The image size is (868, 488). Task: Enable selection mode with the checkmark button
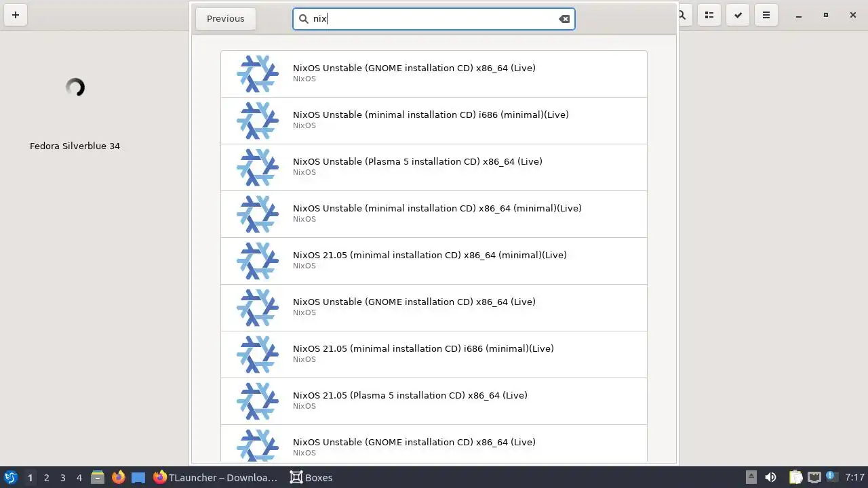(738, 15)
